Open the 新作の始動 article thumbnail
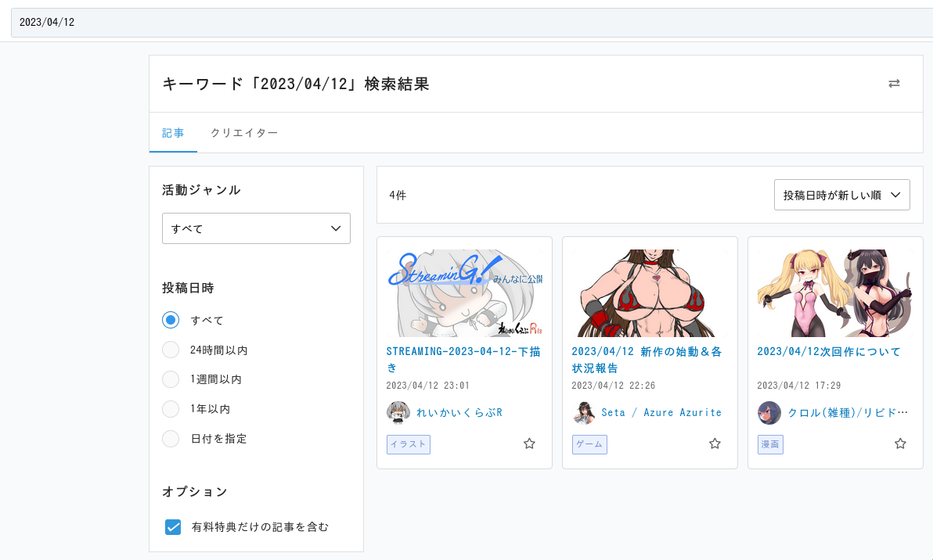The width and height of the screenshot is (933, 560). (650, 293)
